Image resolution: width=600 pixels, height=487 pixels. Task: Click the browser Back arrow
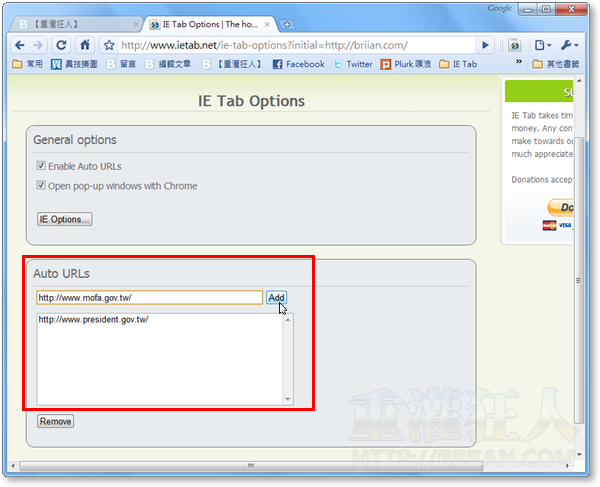point(20,45)
